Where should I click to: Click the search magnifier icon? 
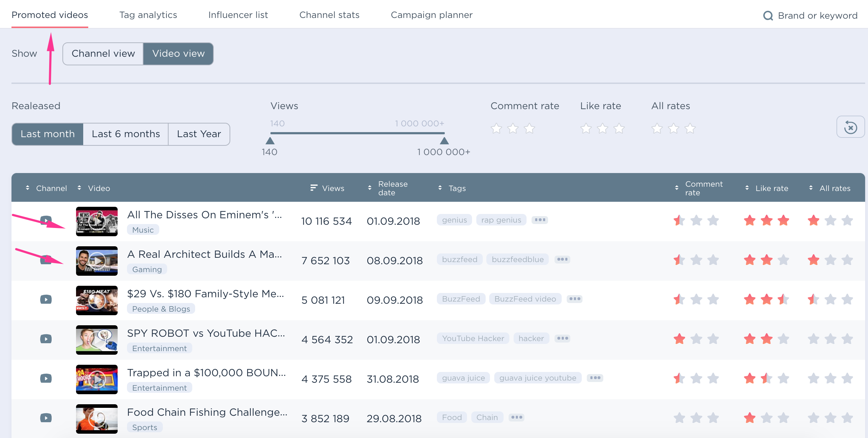(x=768, y=16)
